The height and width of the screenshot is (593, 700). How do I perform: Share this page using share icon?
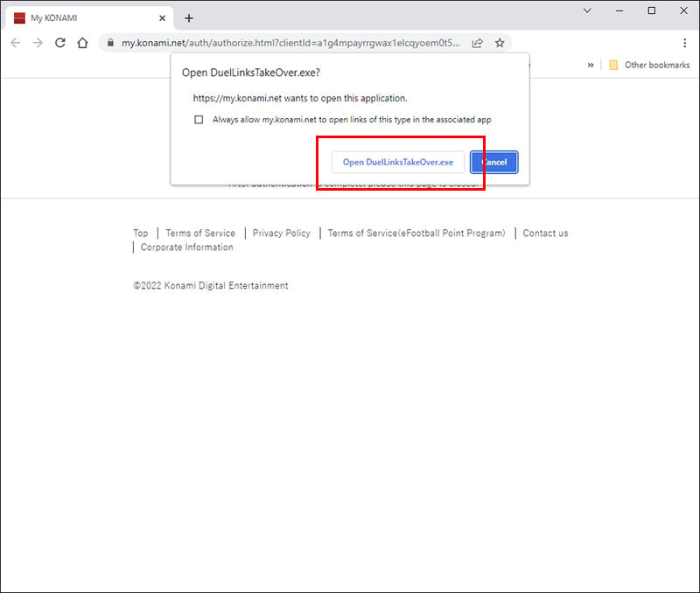point(477,43)
